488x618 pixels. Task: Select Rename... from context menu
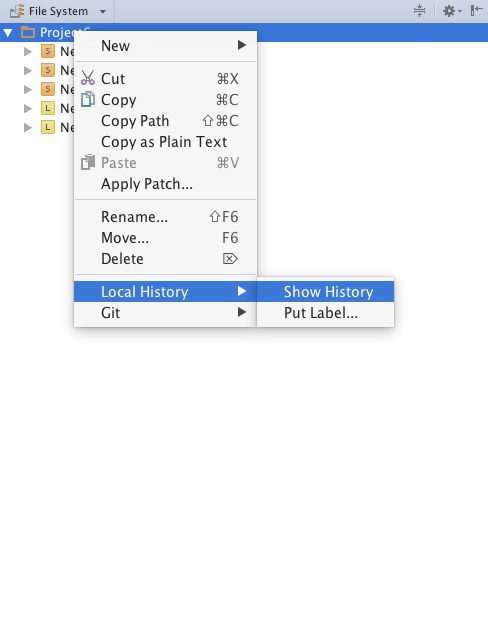point(165,217)
